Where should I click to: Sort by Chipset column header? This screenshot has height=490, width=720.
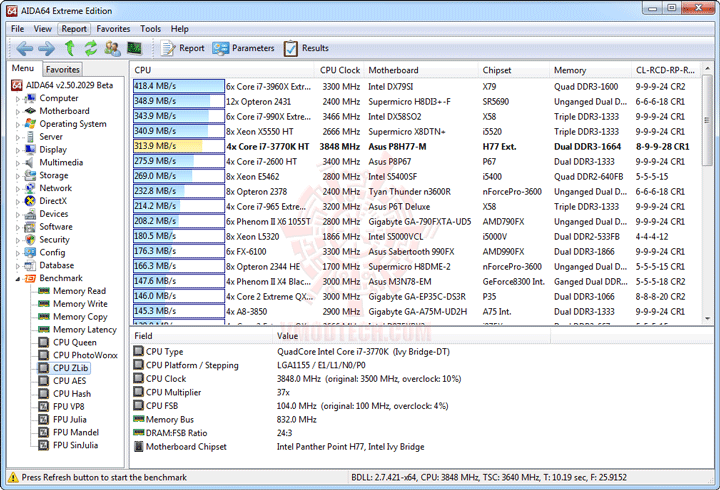pyautogui.click(x=514, y=70)
